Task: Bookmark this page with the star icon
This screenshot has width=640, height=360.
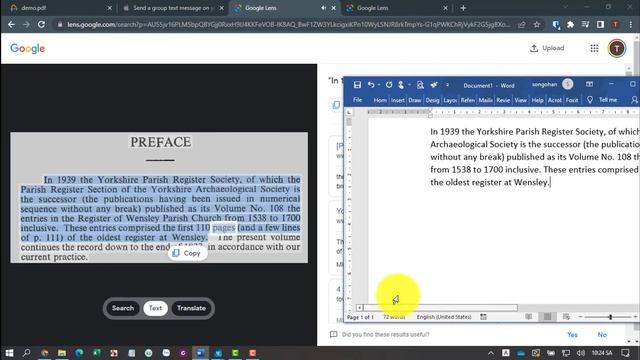Action: [537, 24]
